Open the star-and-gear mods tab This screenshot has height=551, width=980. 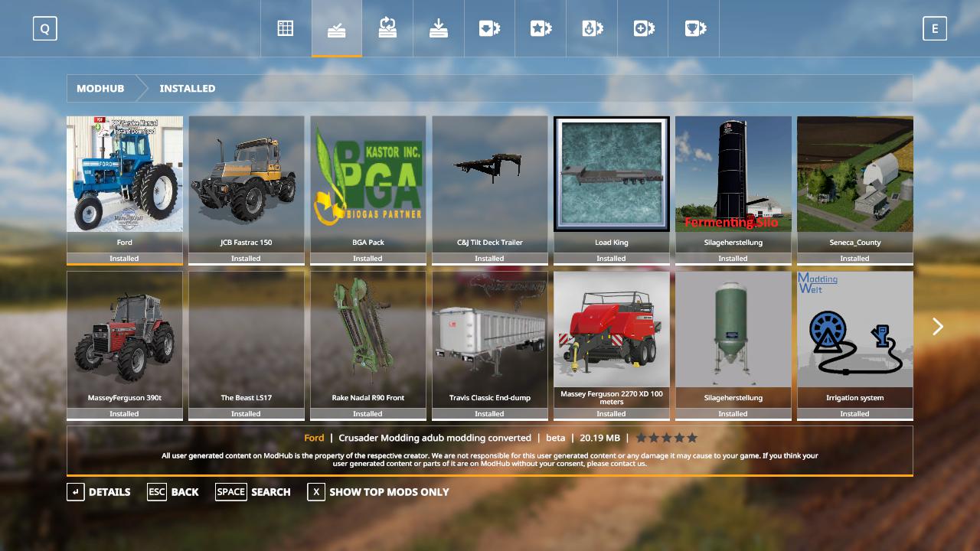click(541, 28)
